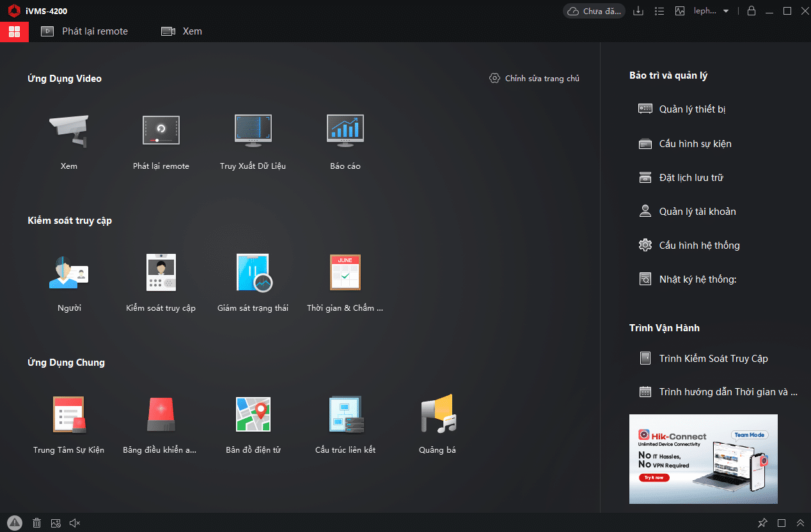The height and width of the screenshot is (532, 811).
Task: Toggle the audio mute speaker icon
Action: coord(75,523)
